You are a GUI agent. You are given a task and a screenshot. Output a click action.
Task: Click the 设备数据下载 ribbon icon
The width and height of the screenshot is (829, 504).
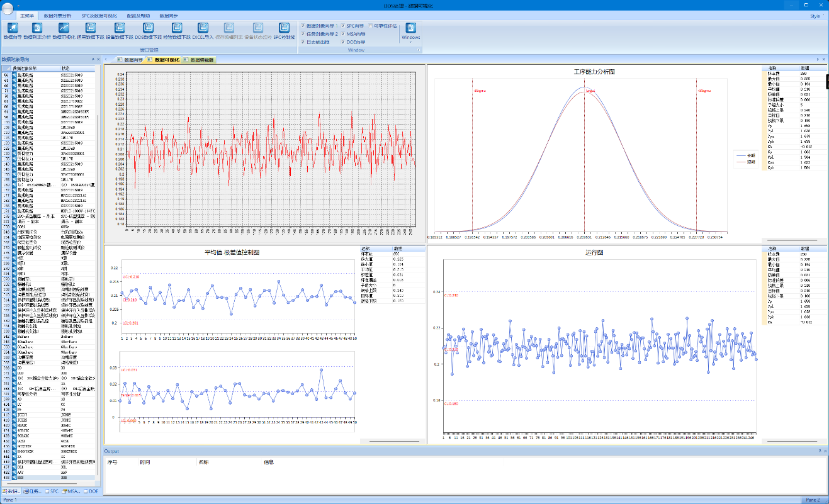120,28
